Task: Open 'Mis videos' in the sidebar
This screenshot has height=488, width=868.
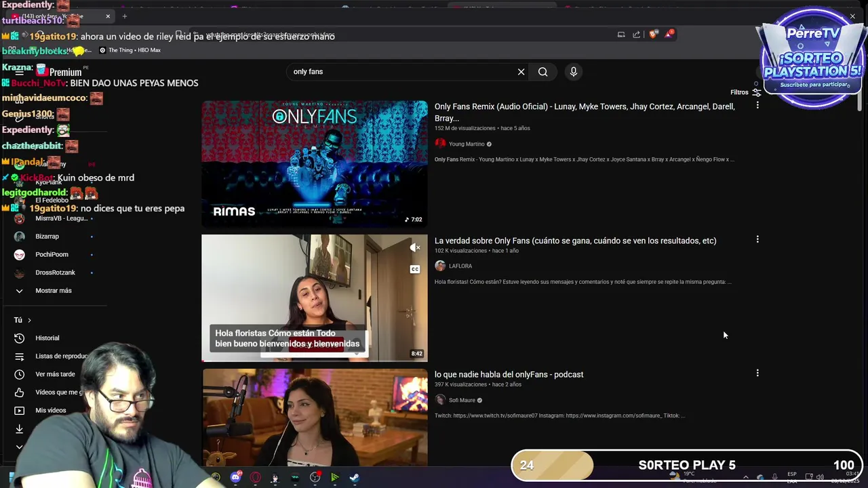Action: point(50,410)
